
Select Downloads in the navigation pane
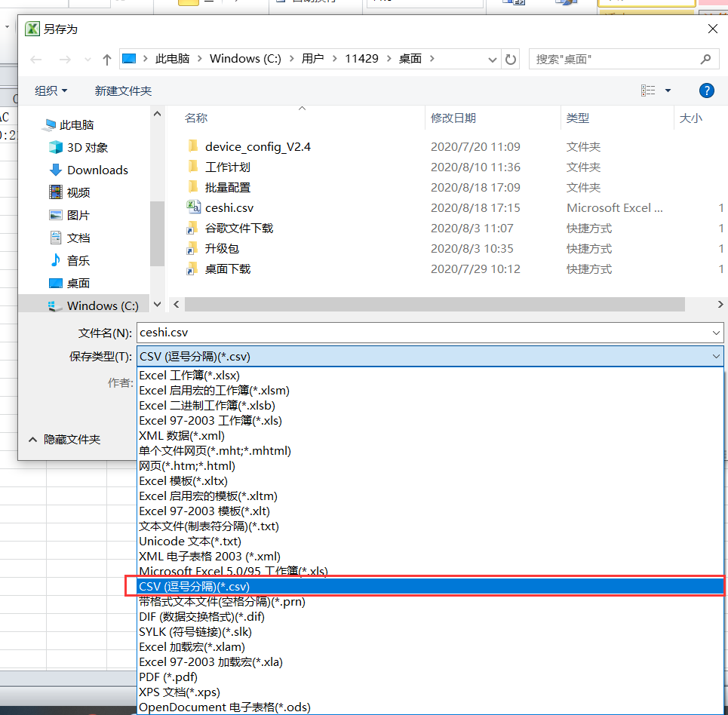[97, 170]
